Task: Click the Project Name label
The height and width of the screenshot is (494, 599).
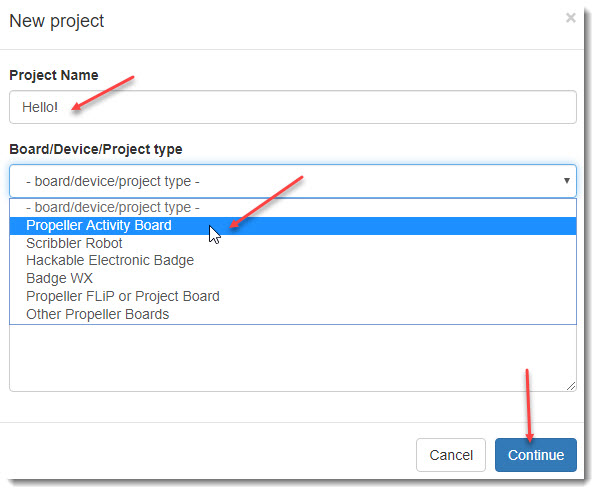Action: point(54,75)
